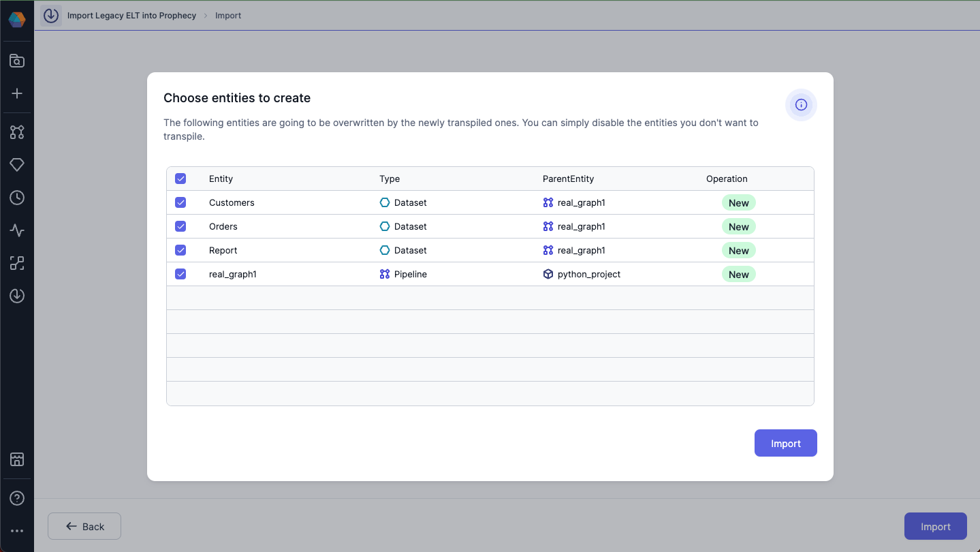Screen dimensions: 980x552
Task: Open the three-dots more menu in sidebar
Action: (17, 531)
